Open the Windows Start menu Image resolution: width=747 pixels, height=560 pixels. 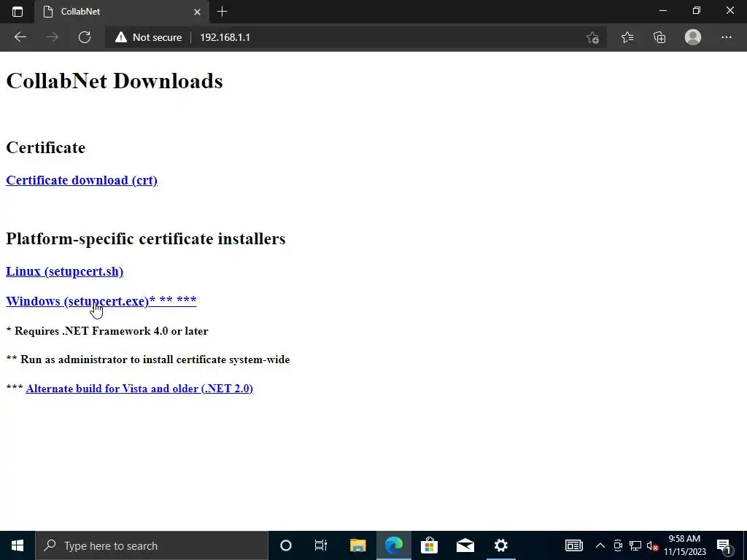(x=18, y=545)
